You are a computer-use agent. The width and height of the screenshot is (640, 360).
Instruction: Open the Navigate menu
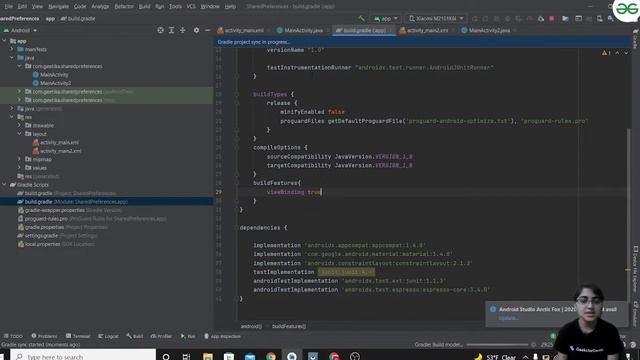click(58, 6)
